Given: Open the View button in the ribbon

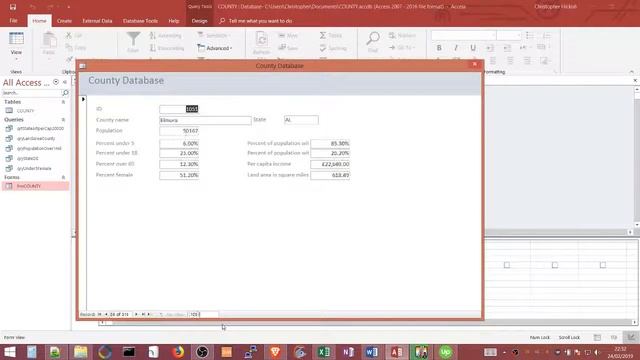Looking at the screenshot, I should (16, 46).
